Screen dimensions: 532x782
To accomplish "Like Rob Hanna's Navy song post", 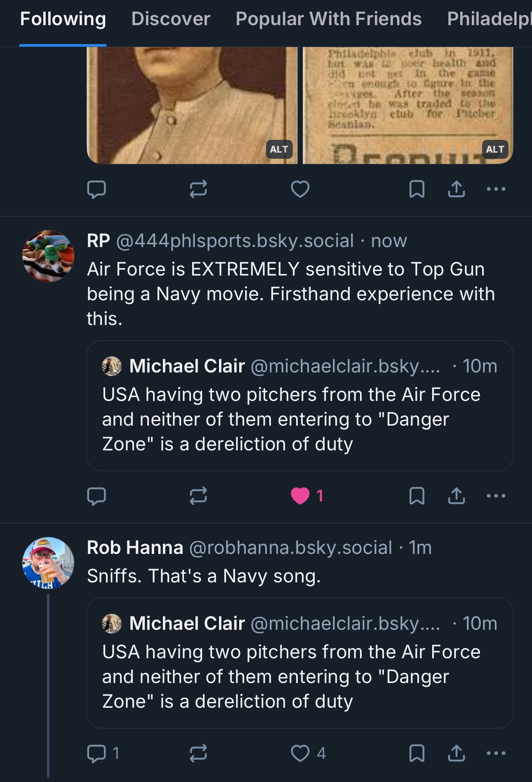I will point(300,753).
